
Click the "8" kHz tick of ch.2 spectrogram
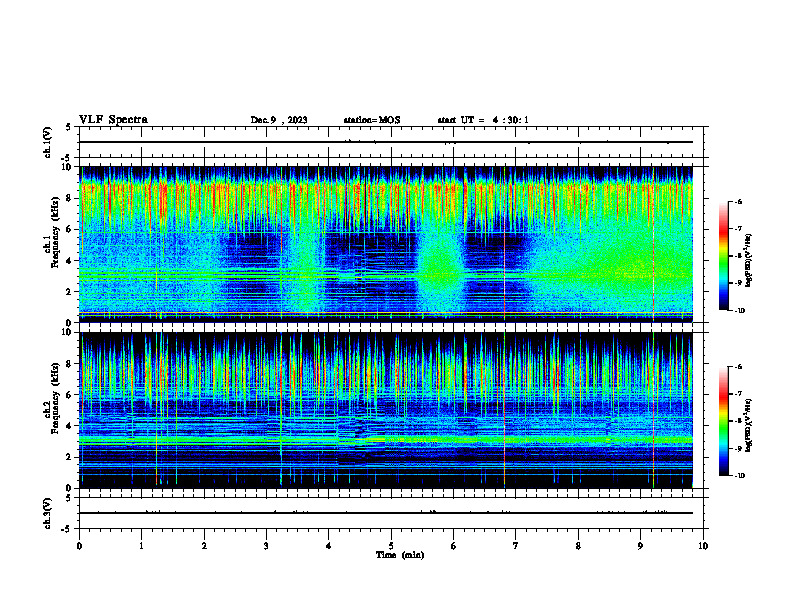[69, 364]
